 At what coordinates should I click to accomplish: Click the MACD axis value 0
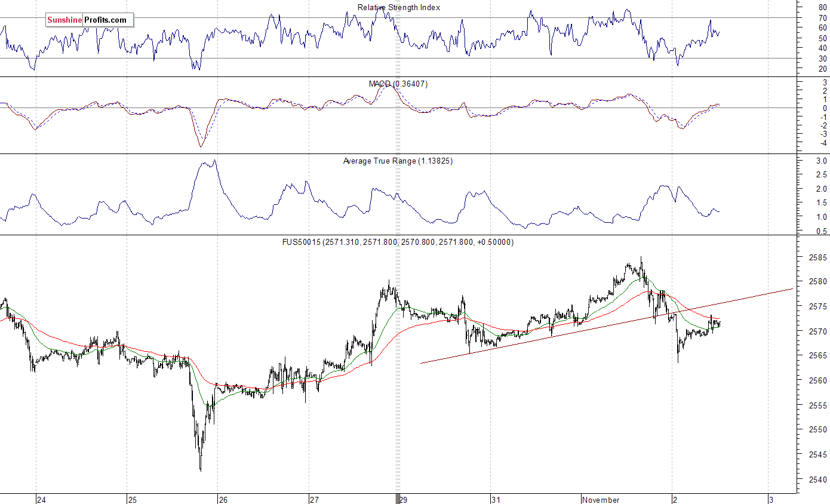[825, 108]
